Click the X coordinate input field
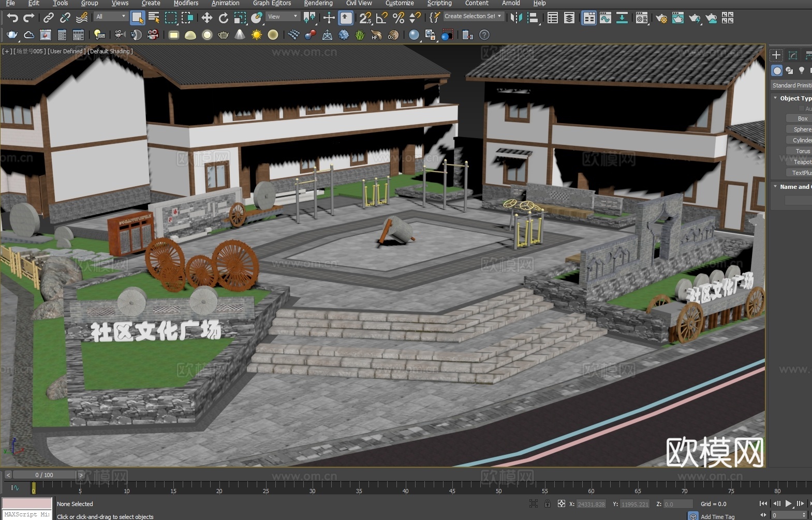Viewport: 812px width, 520px height. coord(591,504)
